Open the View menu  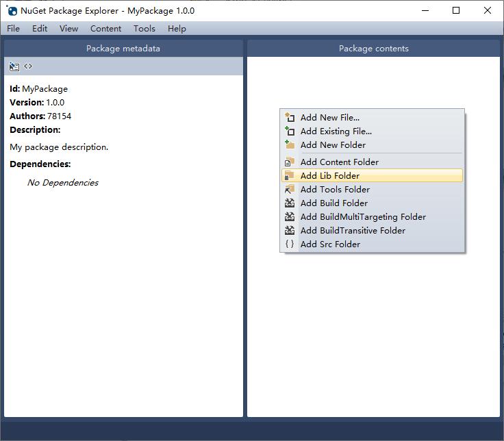click(x=68, y=29)
